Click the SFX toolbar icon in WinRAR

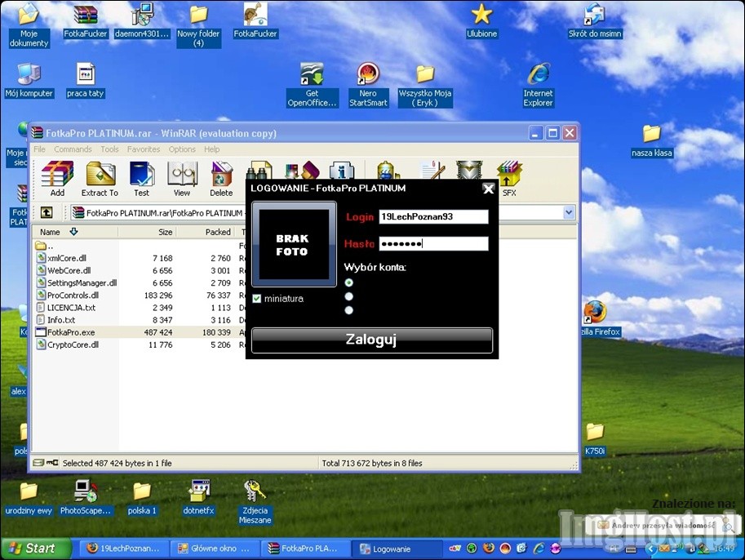[509, 179]
